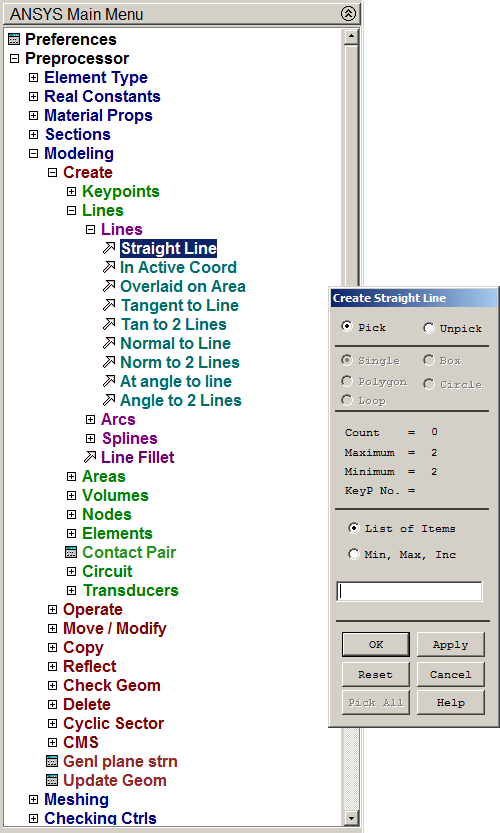The height and width of the screenshot is (833, 500).
Task: Click the keypoint list input field
Action: click(x=409, y=591)
